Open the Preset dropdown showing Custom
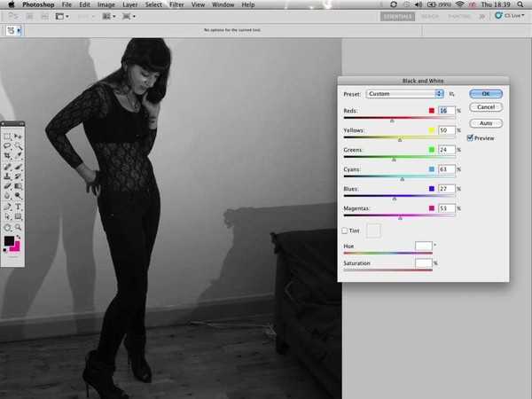This screenshot has width=532, height=399. (404, 93)
